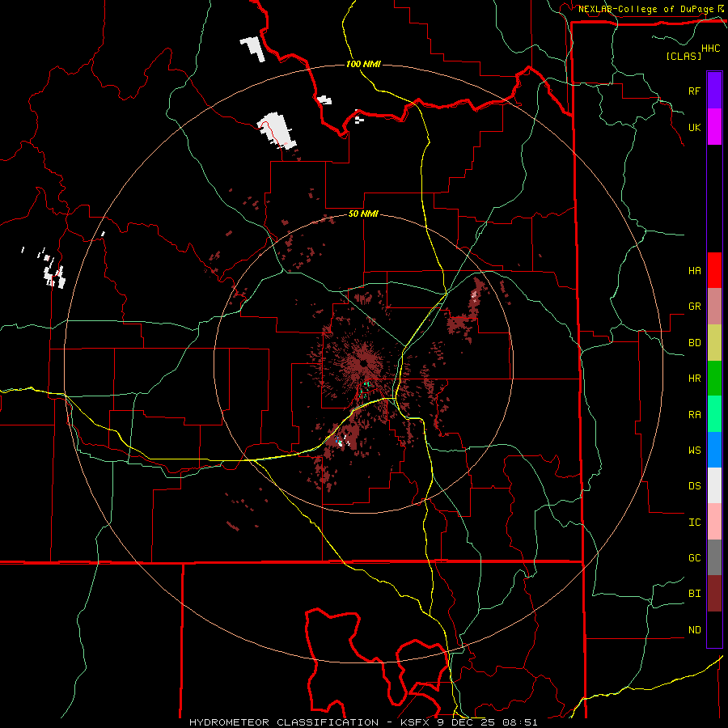Click the BI brown legend swatch
The width and height of the screenshot is (728, 728).
click(714, 594)
